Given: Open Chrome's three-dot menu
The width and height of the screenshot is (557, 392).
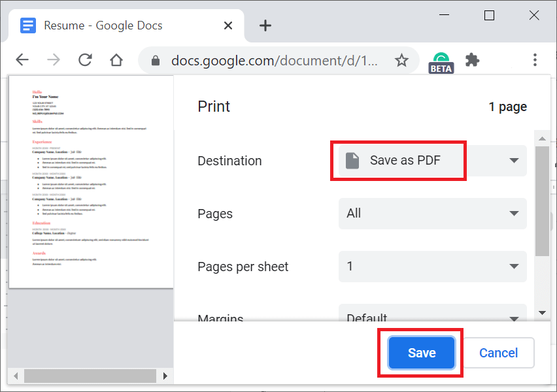Looking at the screenshot, I should [x=535, y=59].
